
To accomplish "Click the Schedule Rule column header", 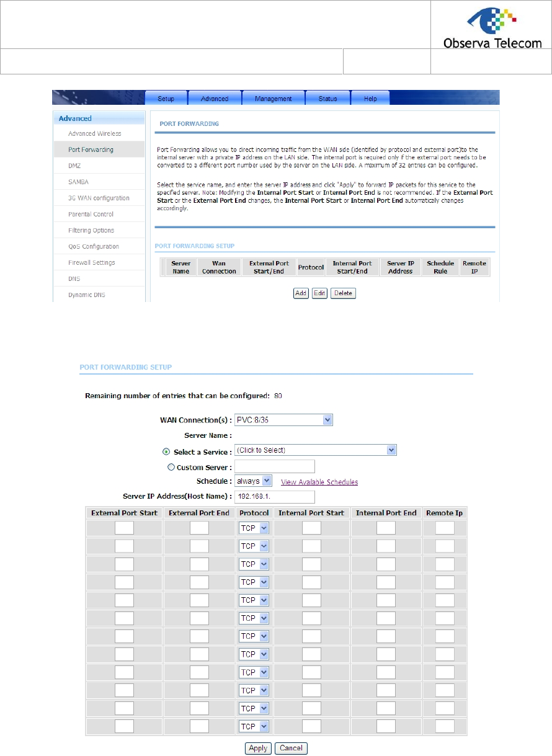I will click(x=440, y=267).
